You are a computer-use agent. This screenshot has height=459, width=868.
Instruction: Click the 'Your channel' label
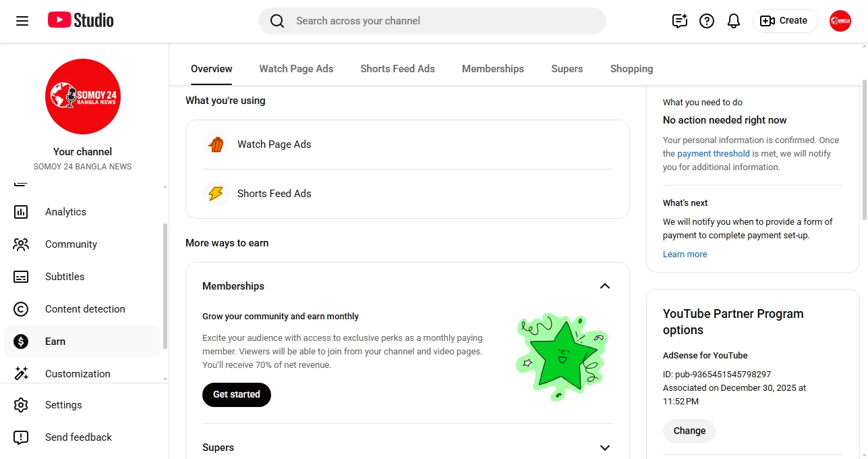click(83, 152)
